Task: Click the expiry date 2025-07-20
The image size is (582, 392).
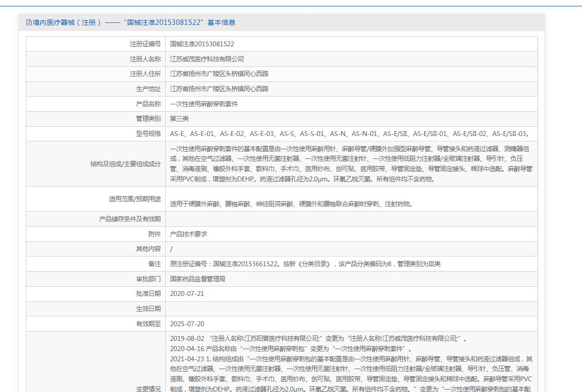Action: pos(187,324)
